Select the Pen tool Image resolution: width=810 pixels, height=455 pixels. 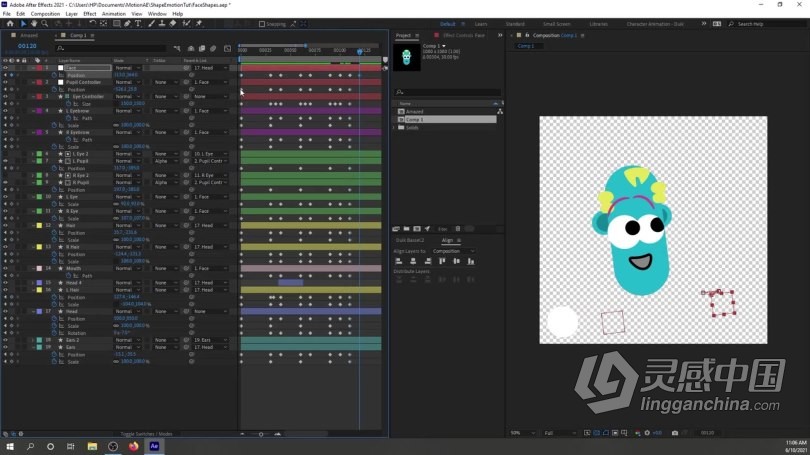[127, 24]
